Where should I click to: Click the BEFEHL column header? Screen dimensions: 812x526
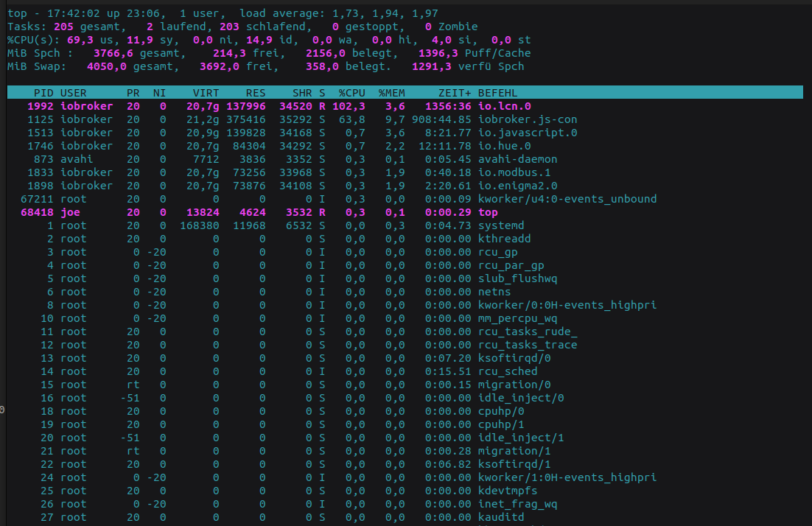498,93
